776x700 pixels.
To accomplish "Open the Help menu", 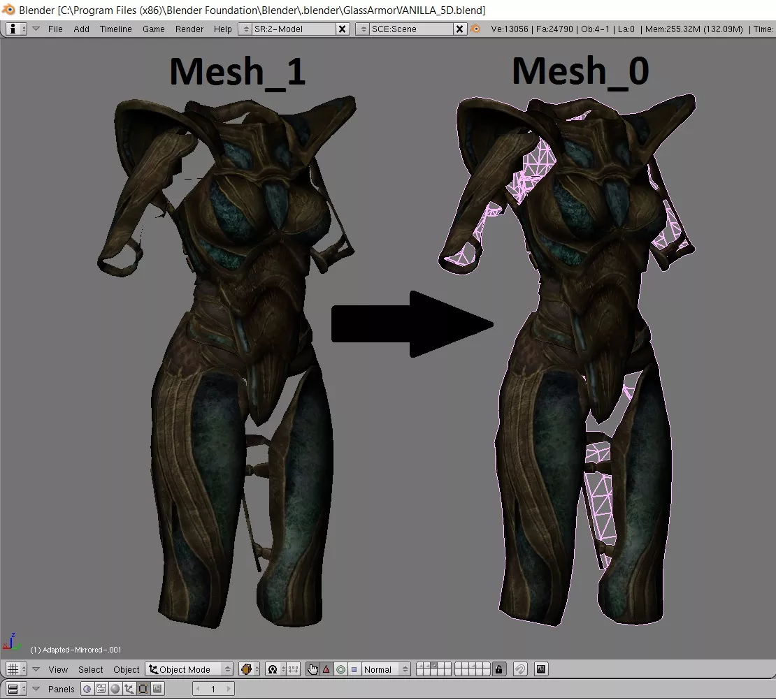I will (x=223, y=29).
